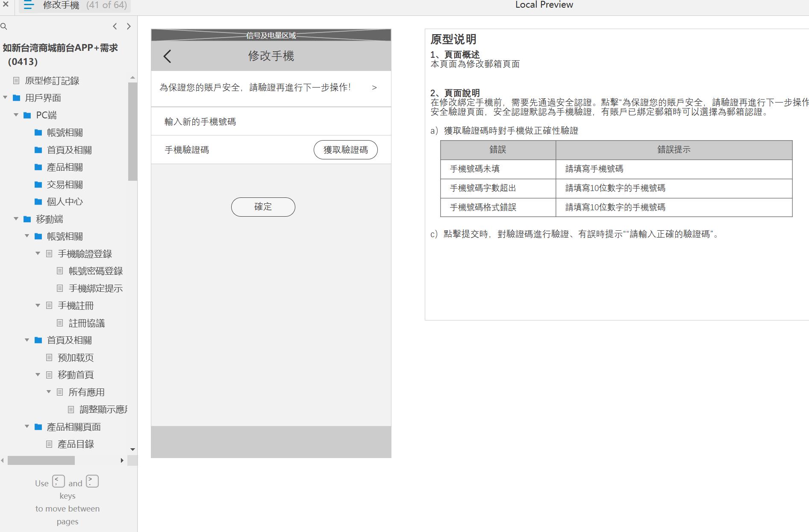Tap the back arrow in the 修改手機 header
Viewport: 809px width, 532px height.
[167, 56]
